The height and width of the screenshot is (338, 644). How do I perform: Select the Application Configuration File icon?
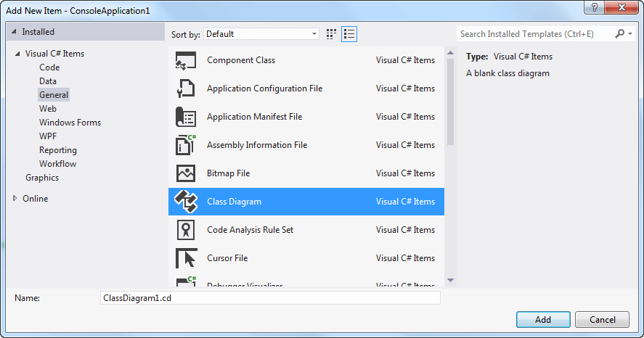[186, 88]
